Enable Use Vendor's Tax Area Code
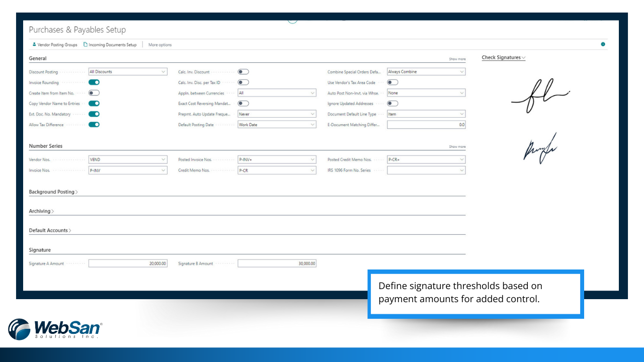Screen dimensions: 644x362 392,82
